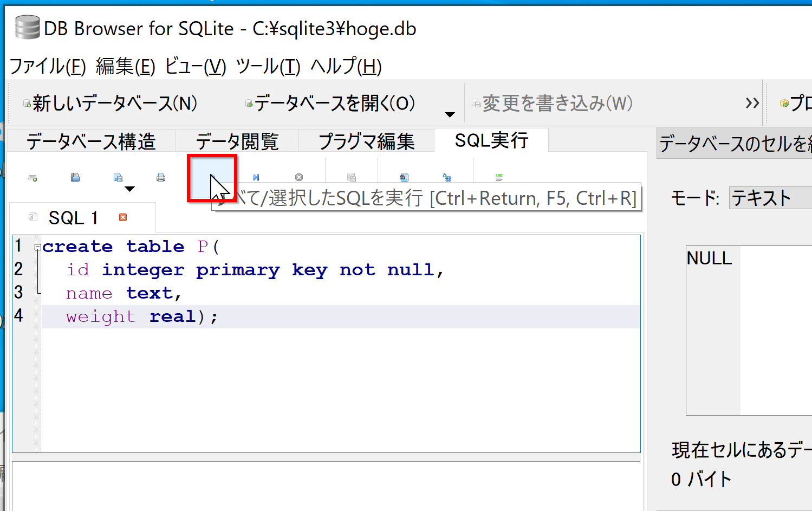Click the 'id integer primary key not null,' line

pyautogui.click(x=255, y=270)
